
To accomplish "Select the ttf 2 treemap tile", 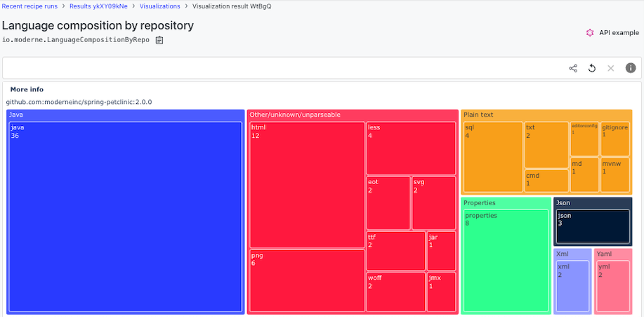I will (x=396, y=251).
